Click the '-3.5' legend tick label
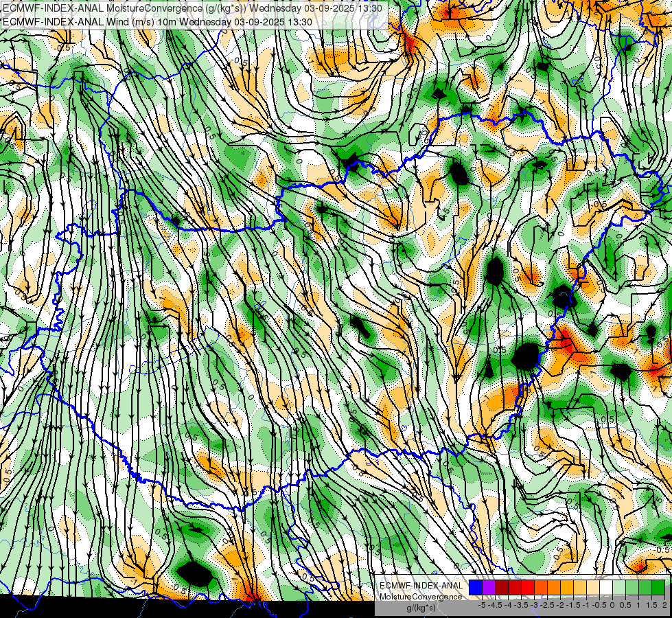The height and width of the screenshot is (618, 672). (x=521, y=605)
